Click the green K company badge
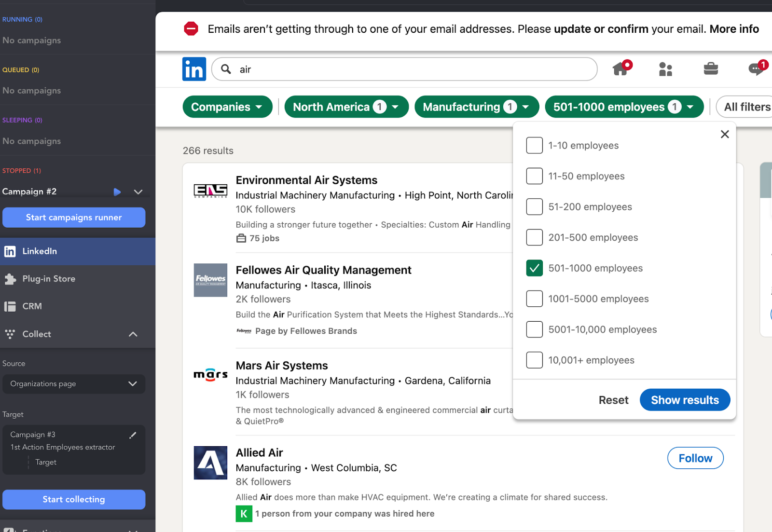772x532 pixels. pyautogui.click(x=244, y=514)
